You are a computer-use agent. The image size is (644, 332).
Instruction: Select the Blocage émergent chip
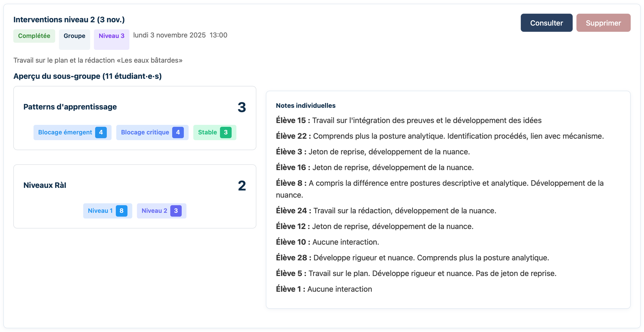[72, 132]
